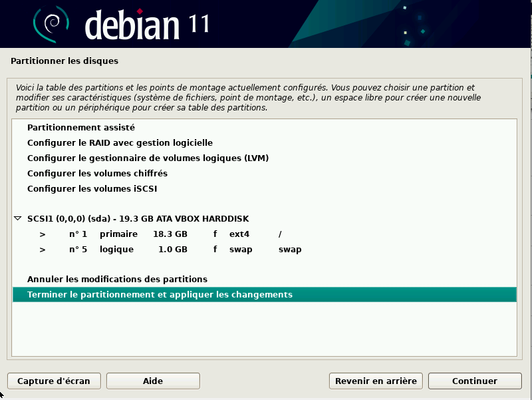This screenshot has width=532, height=400.
Task: Go back with Revenir en arrière
Action: tap(376, 381)
